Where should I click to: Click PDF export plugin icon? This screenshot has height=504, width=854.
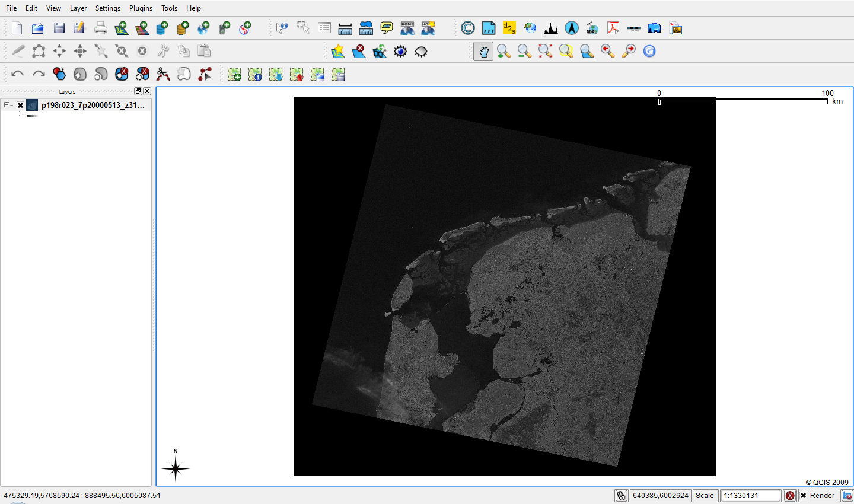point(613,28)
